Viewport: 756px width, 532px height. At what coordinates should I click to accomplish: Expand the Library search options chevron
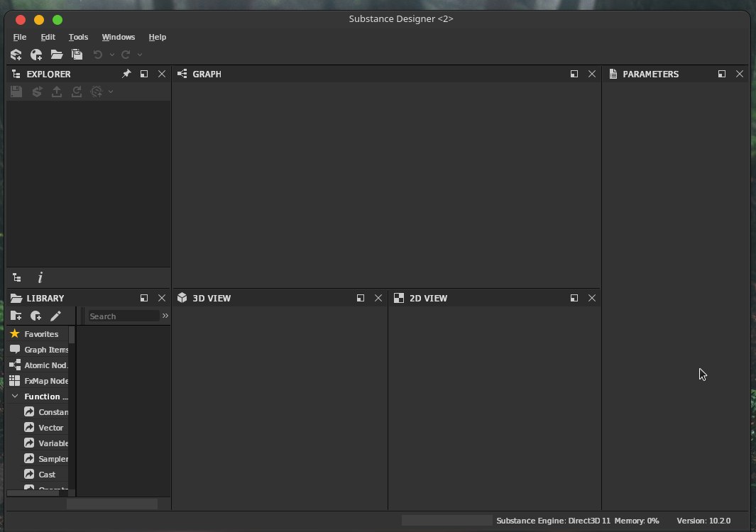[165, 316]
